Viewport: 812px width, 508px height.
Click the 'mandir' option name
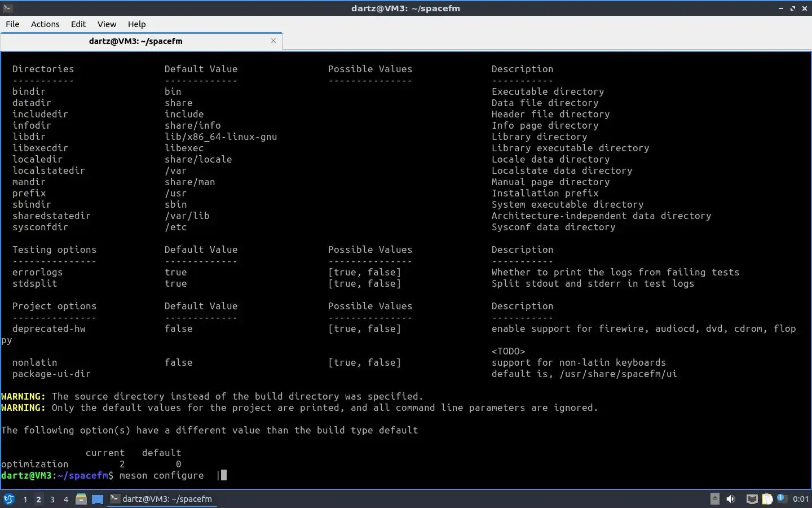(x=29, y=182)
